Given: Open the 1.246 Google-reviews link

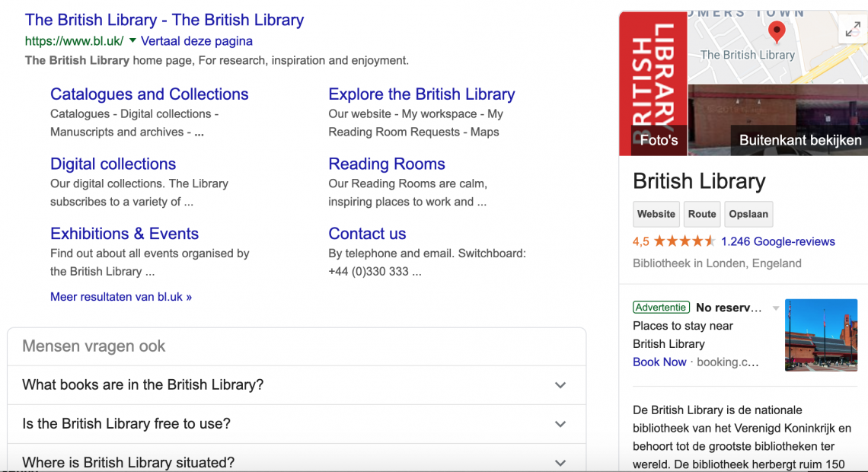Looking at the screenshot, I should (x=777, y=241).
